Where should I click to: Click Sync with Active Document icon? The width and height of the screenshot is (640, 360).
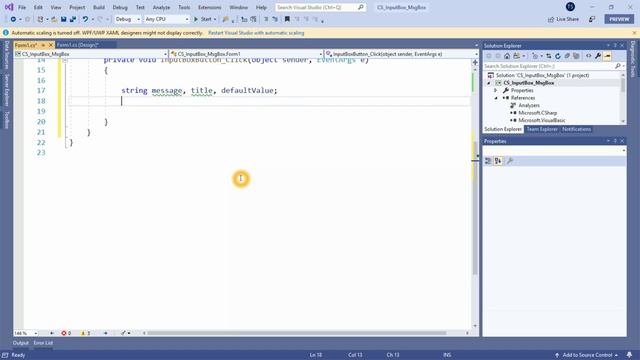click(x=549, y=56)
